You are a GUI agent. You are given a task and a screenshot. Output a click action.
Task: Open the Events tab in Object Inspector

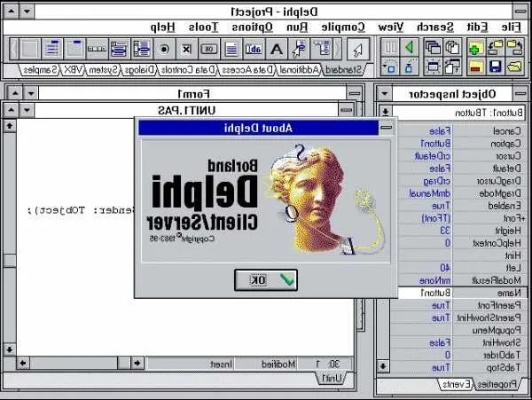[x=456, y=384]
